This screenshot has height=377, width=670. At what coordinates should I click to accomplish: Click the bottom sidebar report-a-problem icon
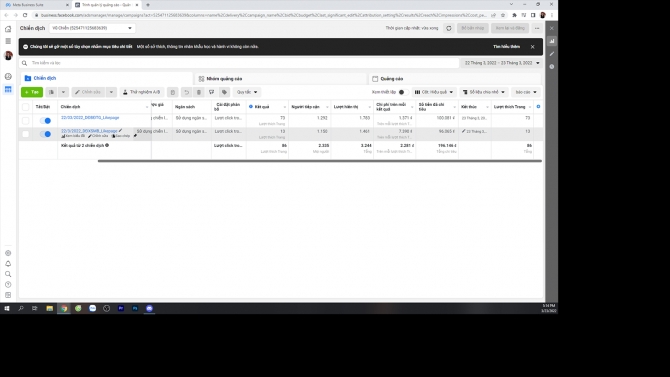pos(8,295)
